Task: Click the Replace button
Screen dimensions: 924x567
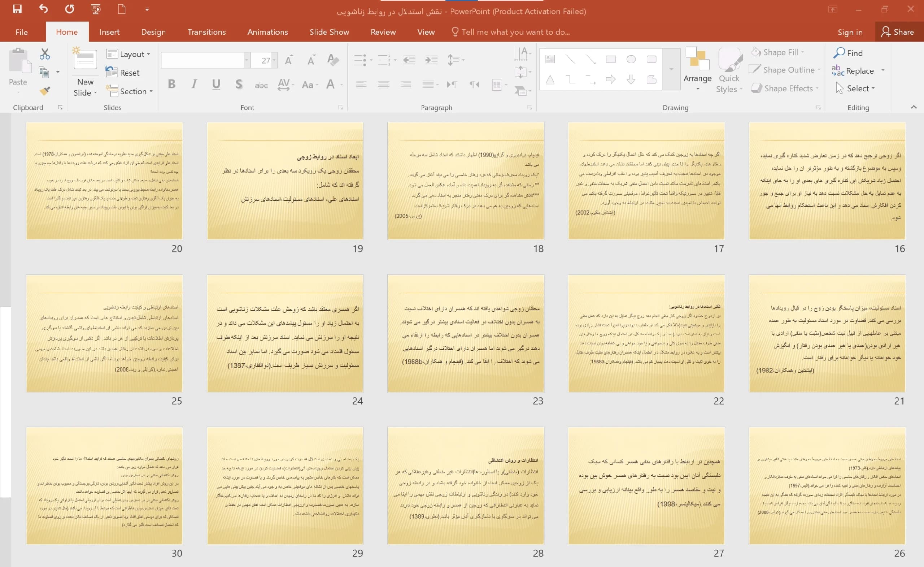Action: click(854, 70)
